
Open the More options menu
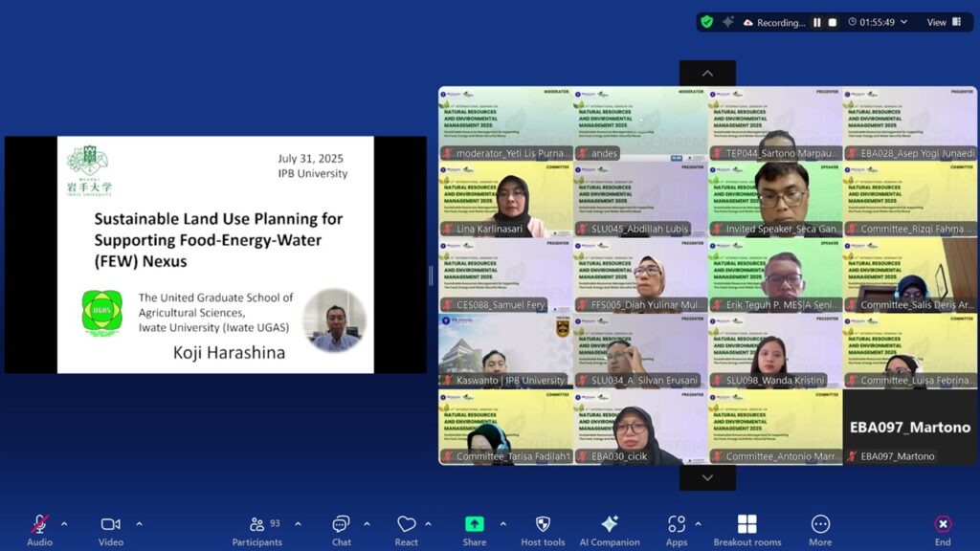pyautogui.click(x=820, y=525)
